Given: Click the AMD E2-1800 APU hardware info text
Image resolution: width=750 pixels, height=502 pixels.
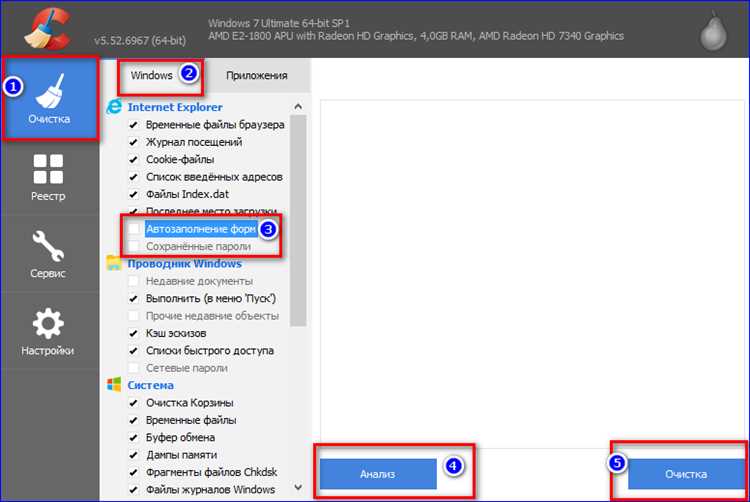Looking at the screenshot, I should coord(416,36).
